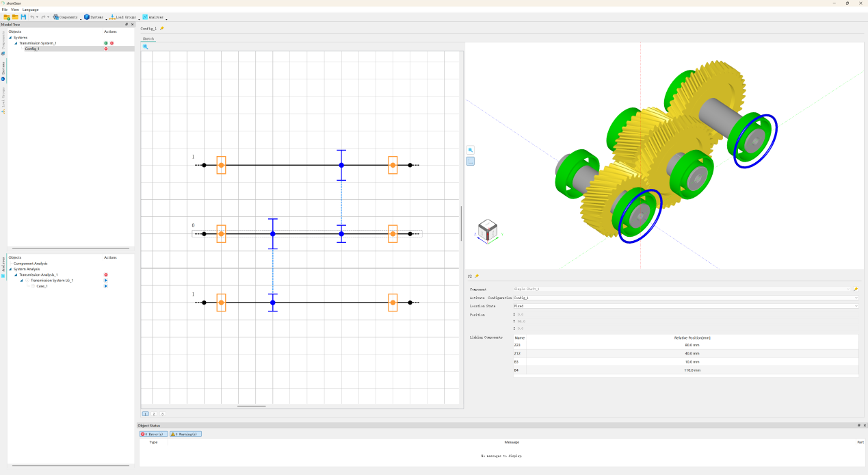Image resolution: width=868 pixels, height=475 pixels.
Task: Select sketch page 1 button
Action: tap(145, 414)
